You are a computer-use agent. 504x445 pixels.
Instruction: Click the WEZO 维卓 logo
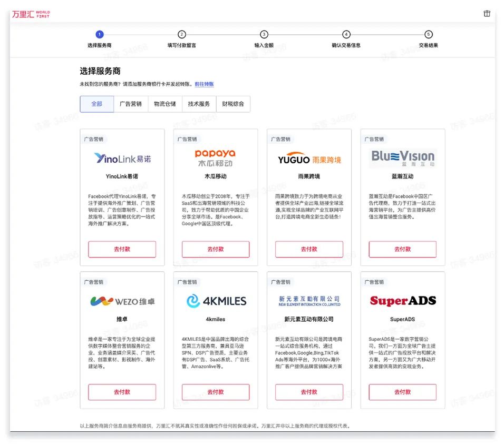coord(122,300)
